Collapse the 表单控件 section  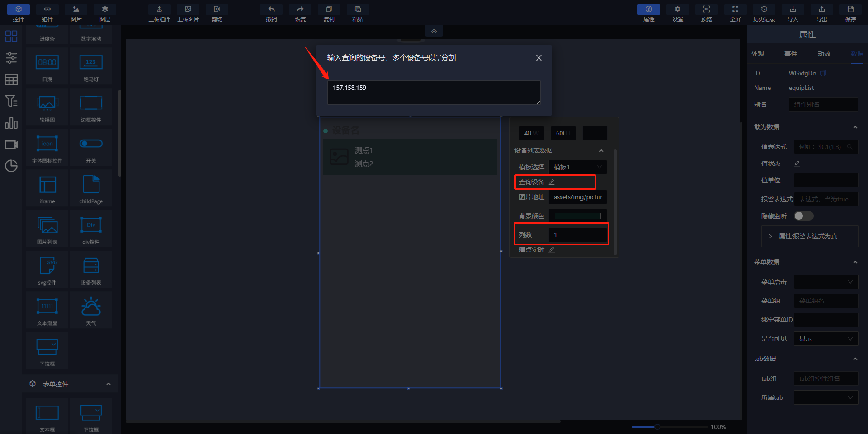click(x=108, y=384)
